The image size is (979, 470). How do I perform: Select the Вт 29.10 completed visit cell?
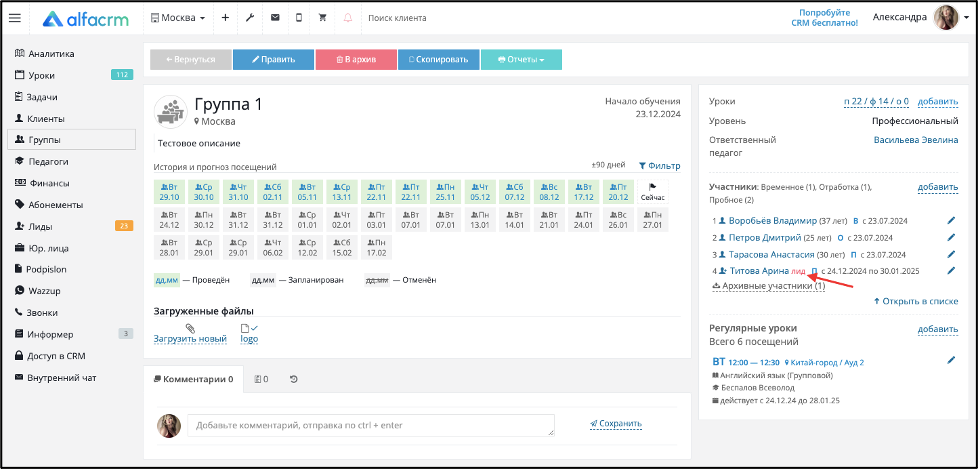click(x=169, y=192)
